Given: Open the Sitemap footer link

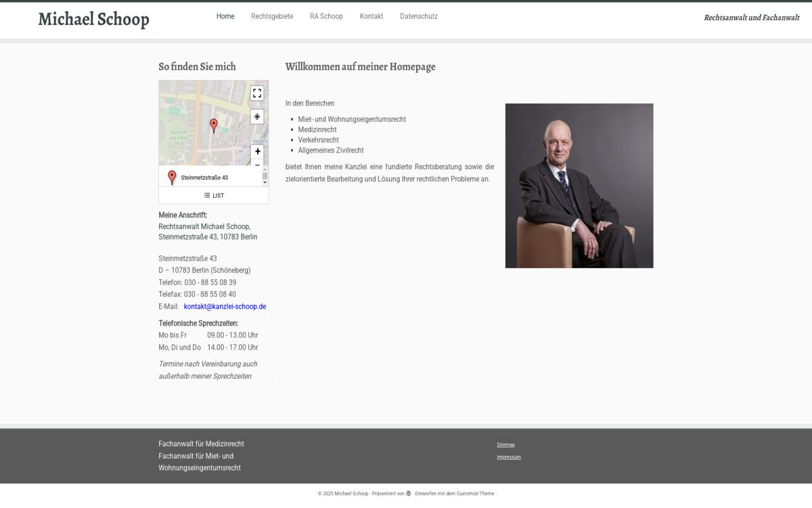Looking at the screenshot, I should [505, 445].
